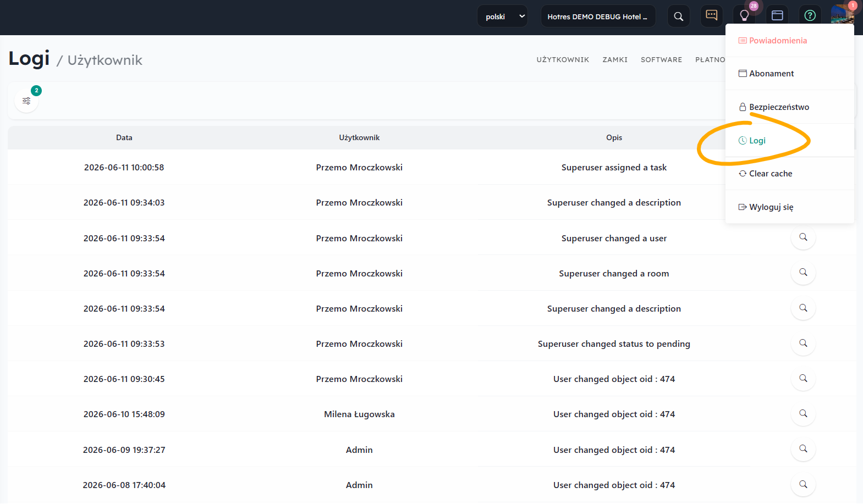Open the Hotres DEMO DEBUG Hotel selector
The width and height of the screenshot is (863, 504).
(598, 16)
